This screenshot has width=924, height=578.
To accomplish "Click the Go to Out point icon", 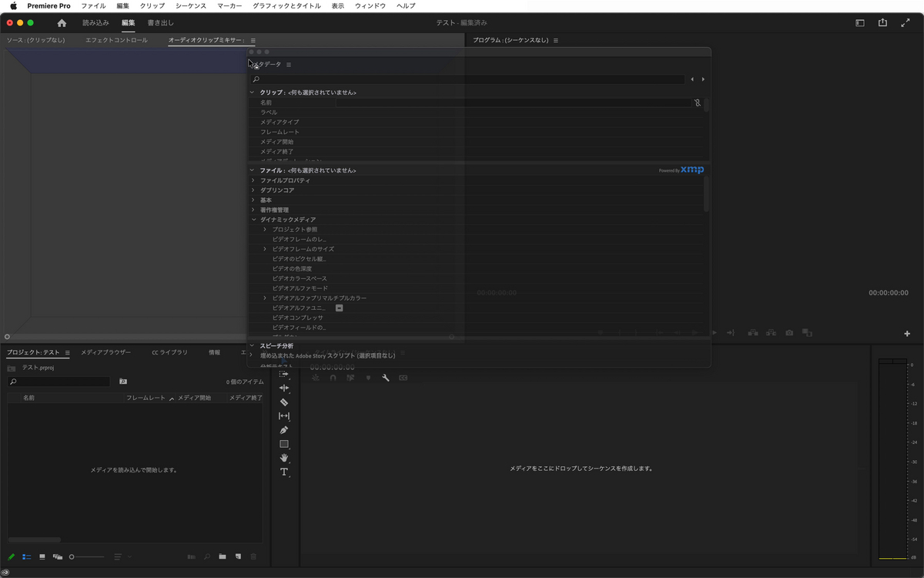I will click(x=731, y=333).
